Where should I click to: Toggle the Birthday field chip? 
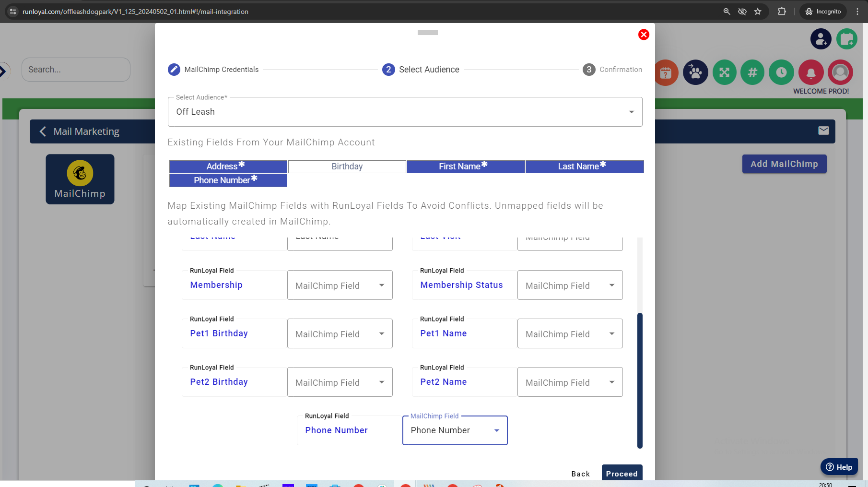pyautogui.click(x=347, y=166)
